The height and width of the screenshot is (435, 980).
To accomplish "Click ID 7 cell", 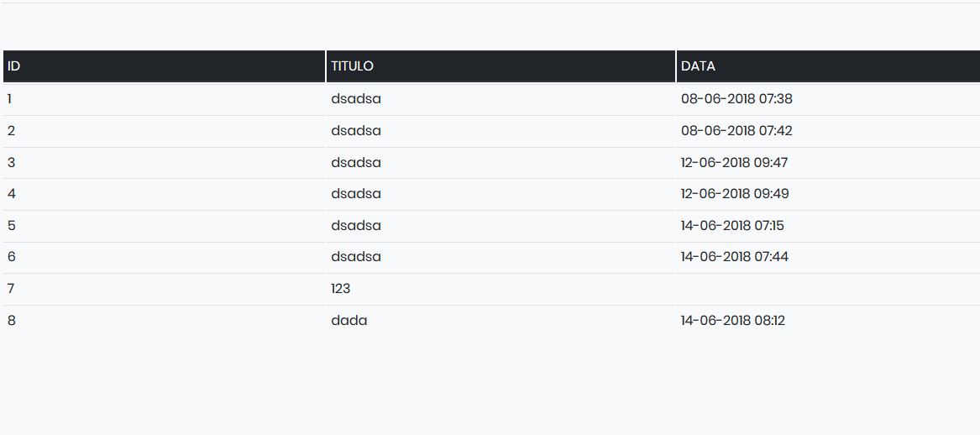I will point(164,290).
